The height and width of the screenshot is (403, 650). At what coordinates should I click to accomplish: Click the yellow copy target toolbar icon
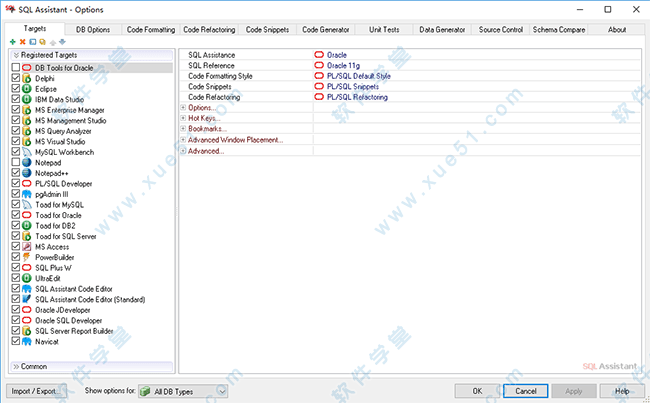click(42, 42)
